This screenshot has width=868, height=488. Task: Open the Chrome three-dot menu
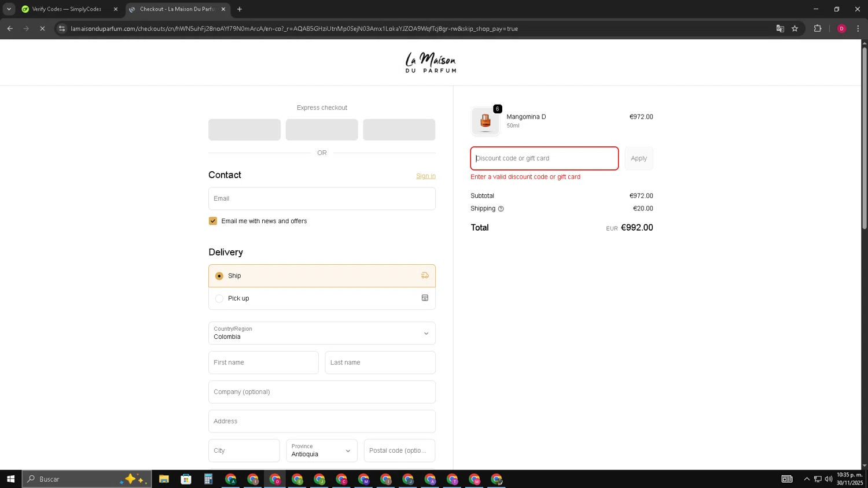pos(858,28)
